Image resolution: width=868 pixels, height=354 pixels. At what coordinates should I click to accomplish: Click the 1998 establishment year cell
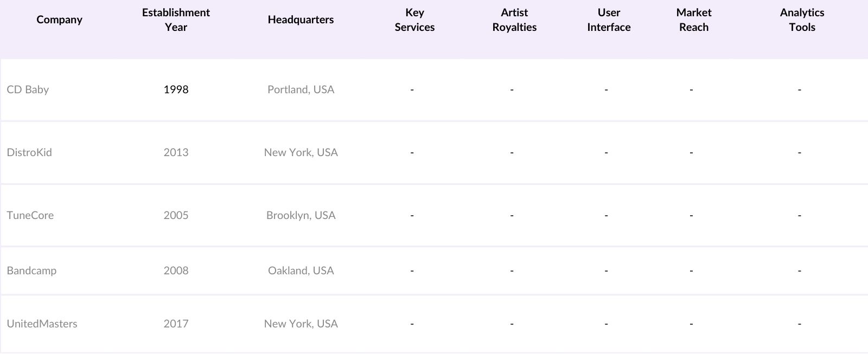click(176, 89)
